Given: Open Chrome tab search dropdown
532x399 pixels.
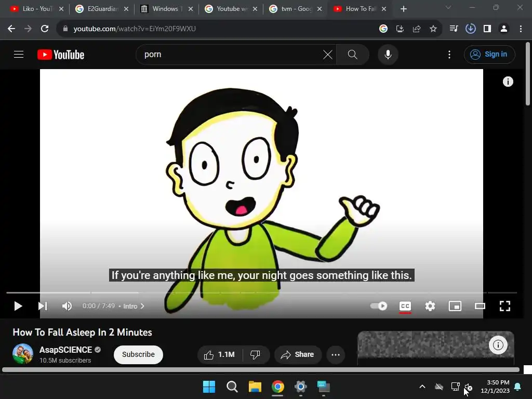Looking at the screenshot, I should (448, 7).
